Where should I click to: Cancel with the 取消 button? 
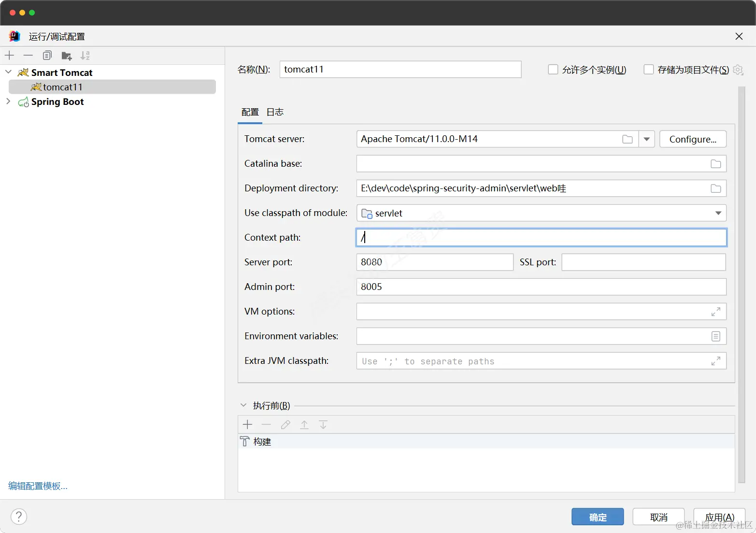tap(658, 517)
